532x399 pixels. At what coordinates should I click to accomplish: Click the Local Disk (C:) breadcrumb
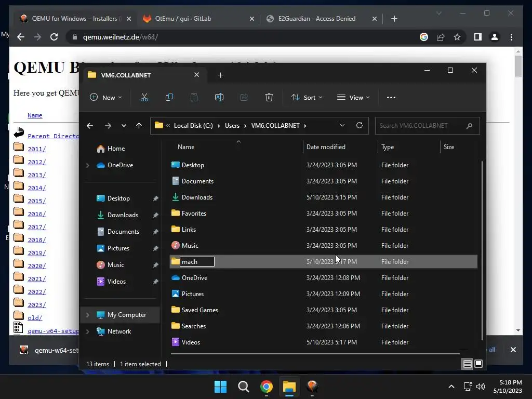point(193,126)
